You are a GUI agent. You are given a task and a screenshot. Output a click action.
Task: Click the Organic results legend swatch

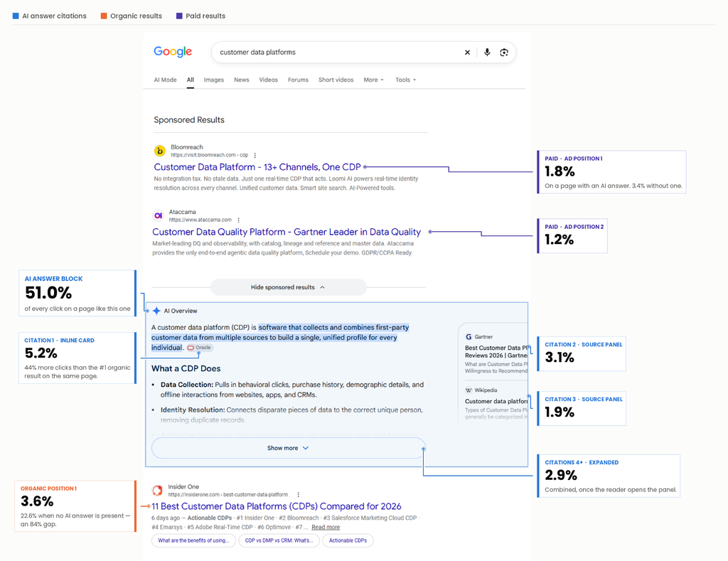pyautogui.click(x=104, y=16)
